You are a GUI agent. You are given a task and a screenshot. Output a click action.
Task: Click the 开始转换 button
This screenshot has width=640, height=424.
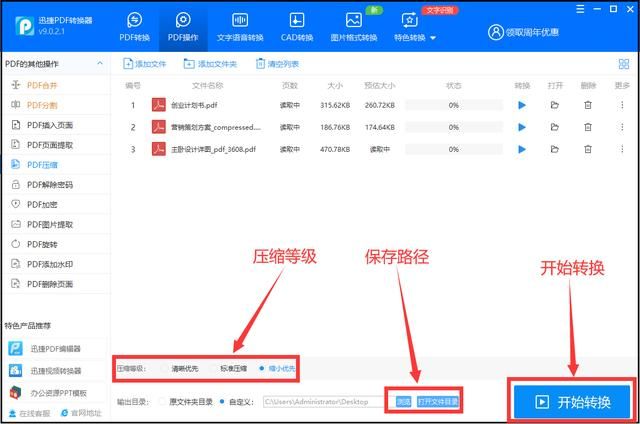click(572, 402)
